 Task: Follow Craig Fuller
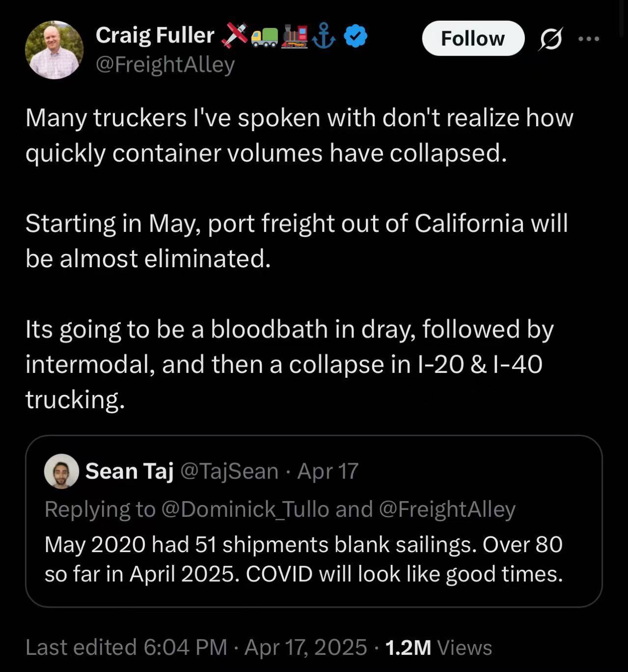pos(473,38)
